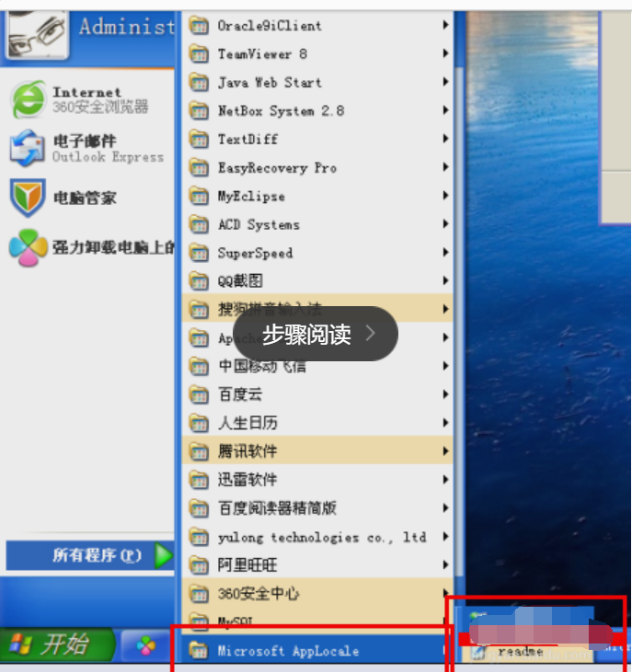Viewport: 632px width, 672px height.
Task: Click the QQ截图 folder icon
Action: point(199,281)
